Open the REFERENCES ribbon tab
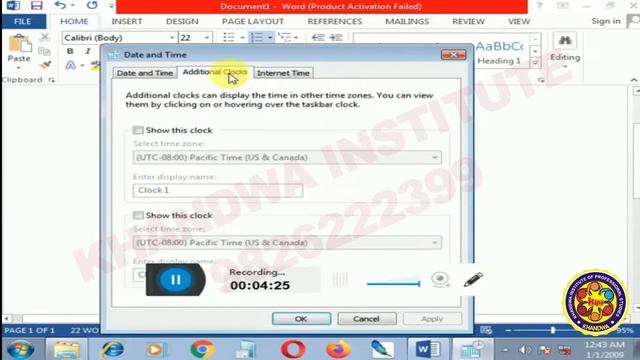Viewport: 640px width, 360px height. pyautogui.click(x=335, y=21)
